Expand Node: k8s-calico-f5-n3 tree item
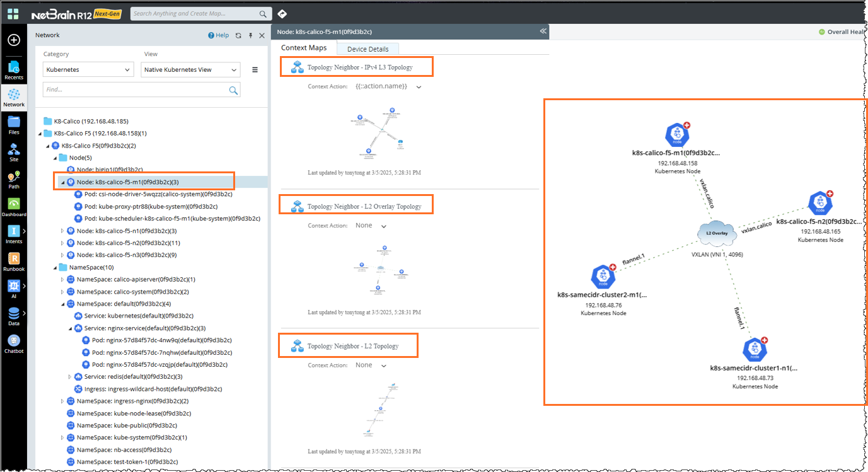This screenshot has width=868, height=472. click(62, 255)
